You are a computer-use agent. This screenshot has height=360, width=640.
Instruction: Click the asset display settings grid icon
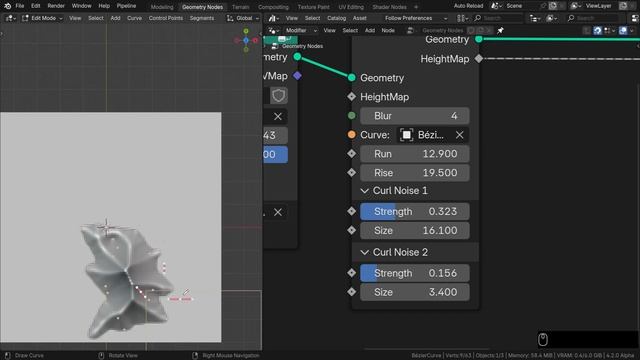click(x=462, y=18)
